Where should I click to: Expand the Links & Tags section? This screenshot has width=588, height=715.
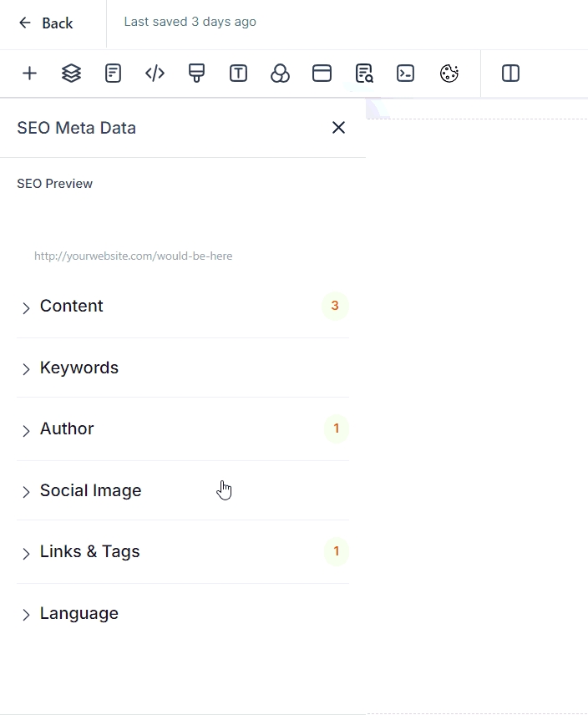tap(89, 552)
